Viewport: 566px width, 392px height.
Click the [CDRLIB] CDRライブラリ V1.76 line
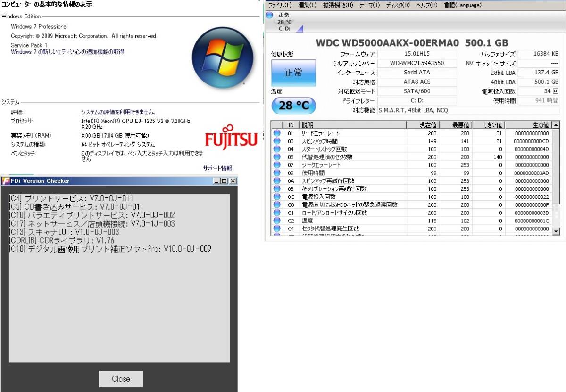(x=62, y=241)
